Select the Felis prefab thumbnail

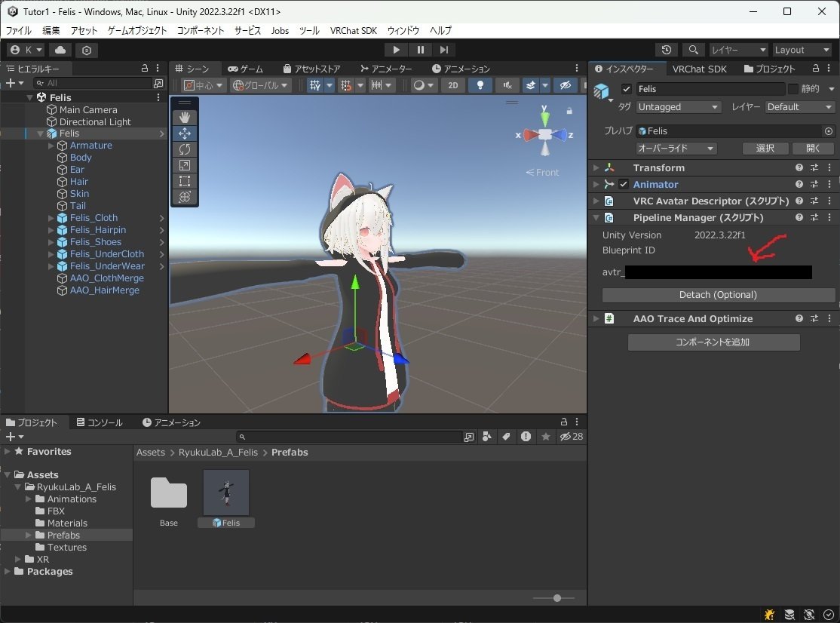pos(226,493)
